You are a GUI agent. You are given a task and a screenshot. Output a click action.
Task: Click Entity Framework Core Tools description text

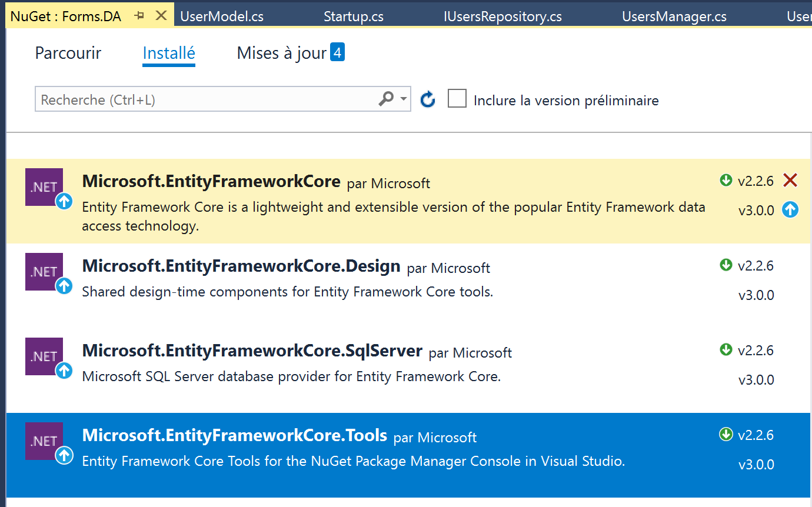tap(354, 461)
